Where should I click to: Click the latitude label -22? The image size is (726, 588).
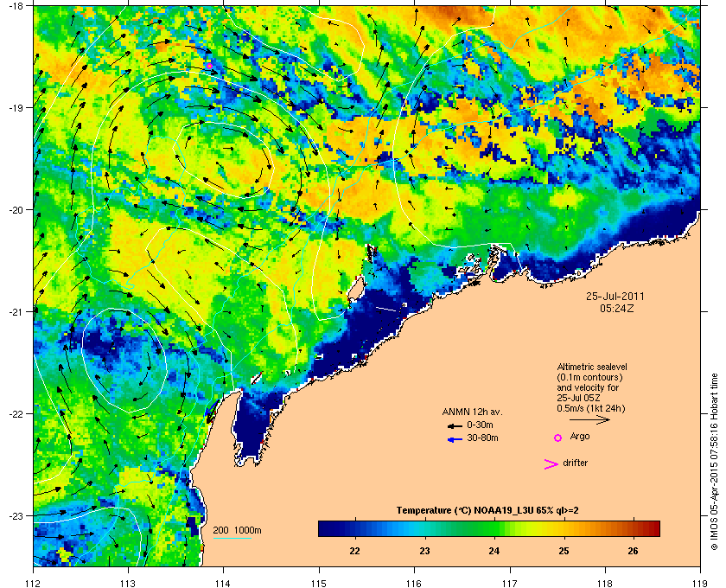(x=16, y=413)
